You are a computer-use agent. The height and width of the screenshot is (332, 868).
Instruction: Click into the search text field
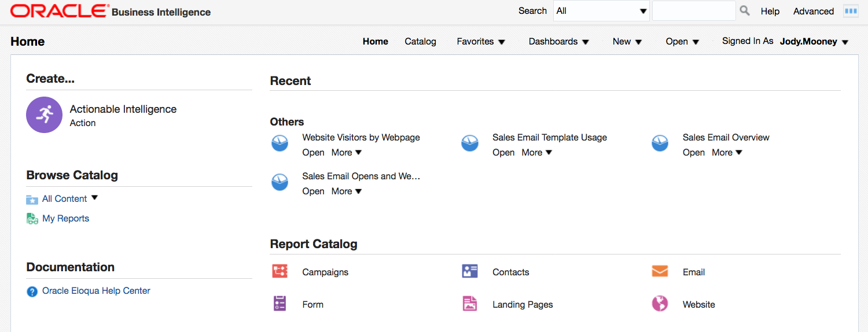pos(693,11)
